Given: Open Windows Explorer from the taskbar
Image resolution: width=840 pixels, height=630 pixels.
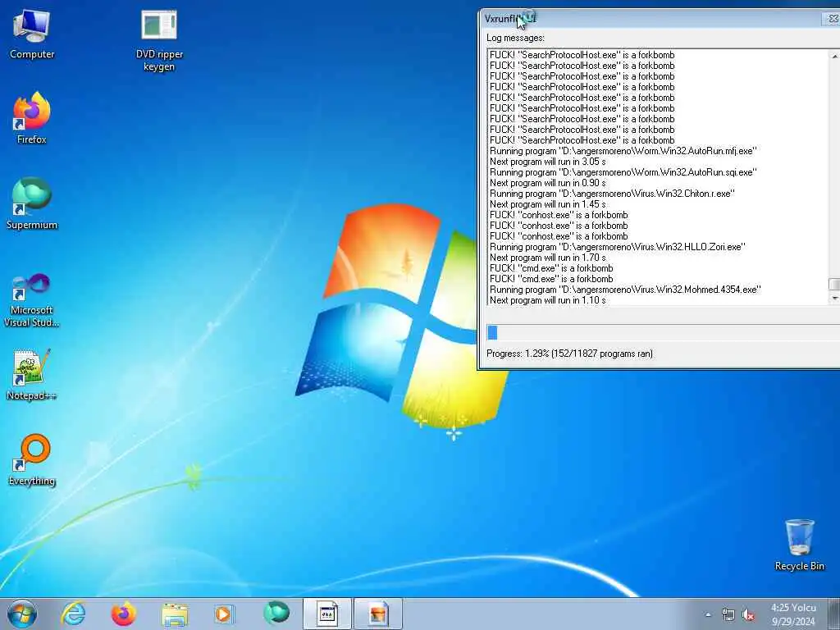Looking at the screenshot, I should point(175,614).
